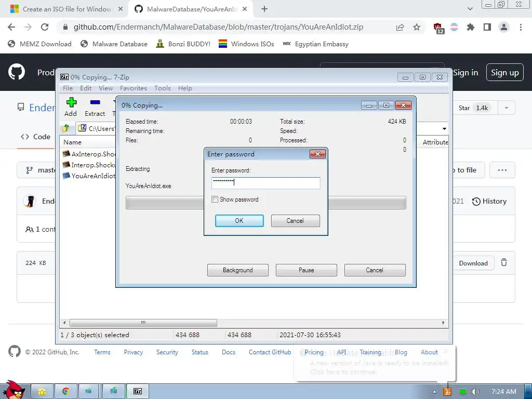The image size is (532, 399).
Task: Pause the copying operation
Action: [x=307, y=270]
